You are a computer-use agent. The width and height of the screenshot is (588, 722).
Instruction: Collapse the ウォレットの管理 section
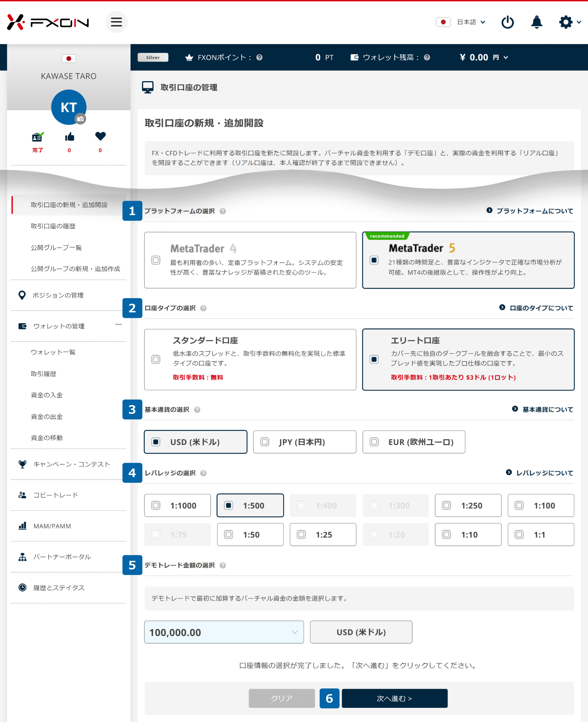[118, 325]
